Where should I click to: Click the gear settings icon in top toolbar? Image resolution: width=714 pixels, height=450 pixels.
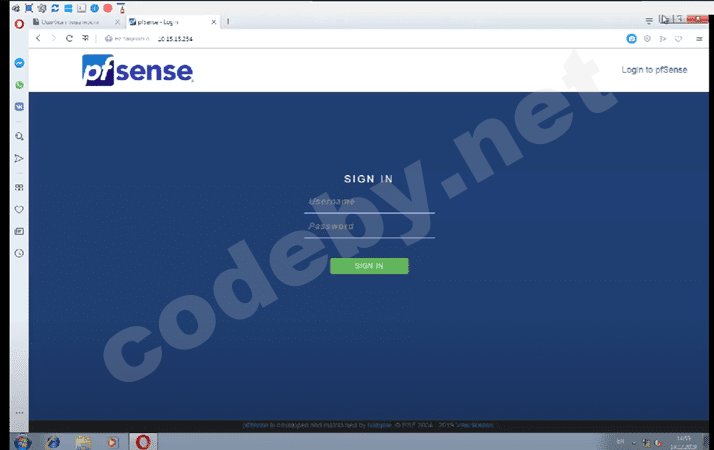pyautogui.click(x=42, y=8)
